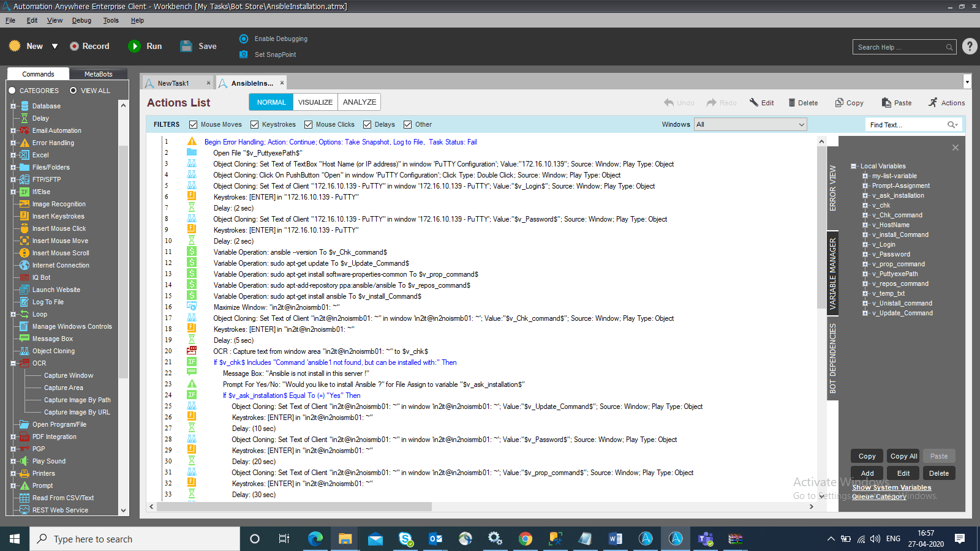Image resolution: width=980 pixels, height=551 pixels.
Task: Open Skype from the taskbar
Action: (405, 539)
